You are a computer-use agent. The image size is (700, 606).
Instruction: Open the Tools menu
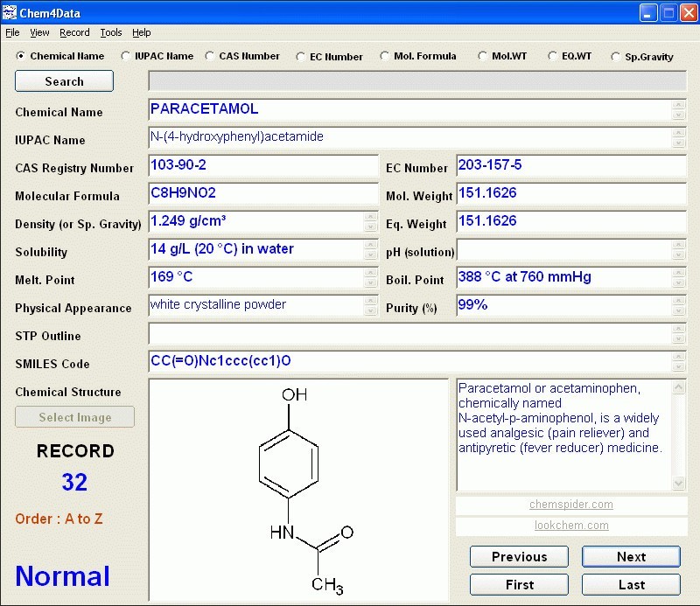tap(110, 32)
